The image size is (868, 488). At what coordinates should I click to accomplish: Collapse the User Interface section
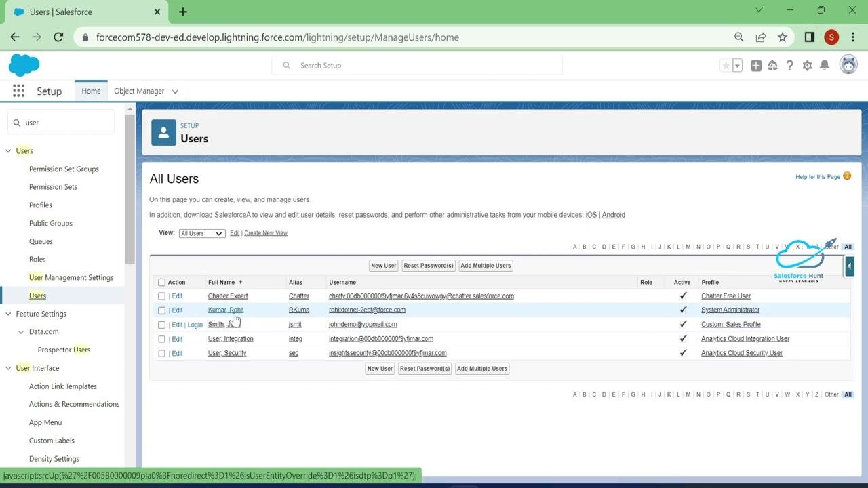tap(9, 368)
